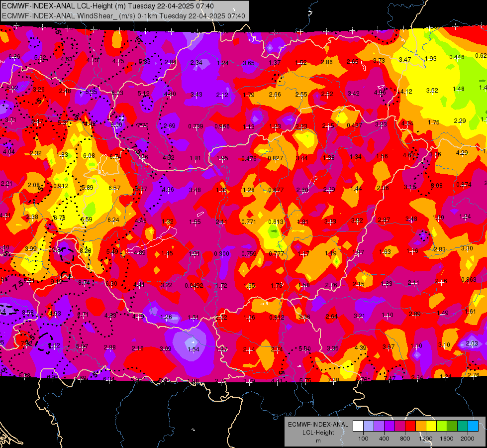Select the magenta legend color swatch

(400, 426)
